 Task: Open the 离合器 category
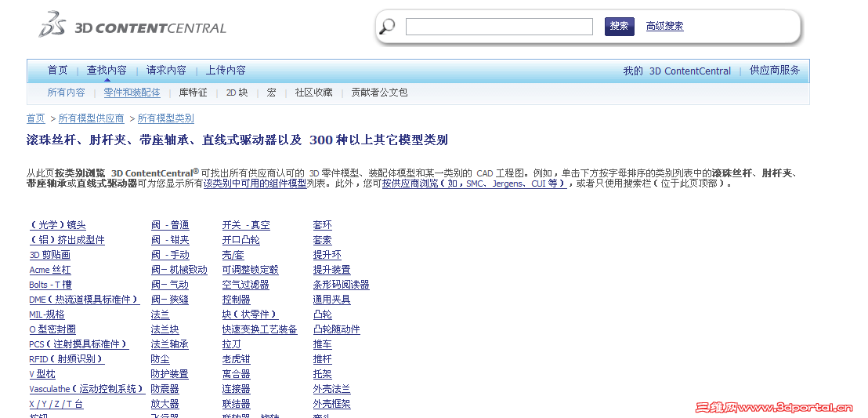click(237, 374)
